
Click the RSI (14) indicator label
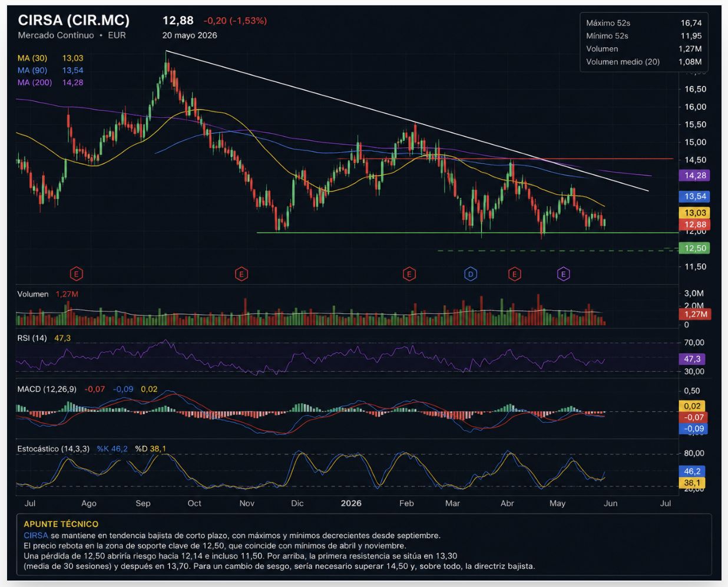[32, 338]
